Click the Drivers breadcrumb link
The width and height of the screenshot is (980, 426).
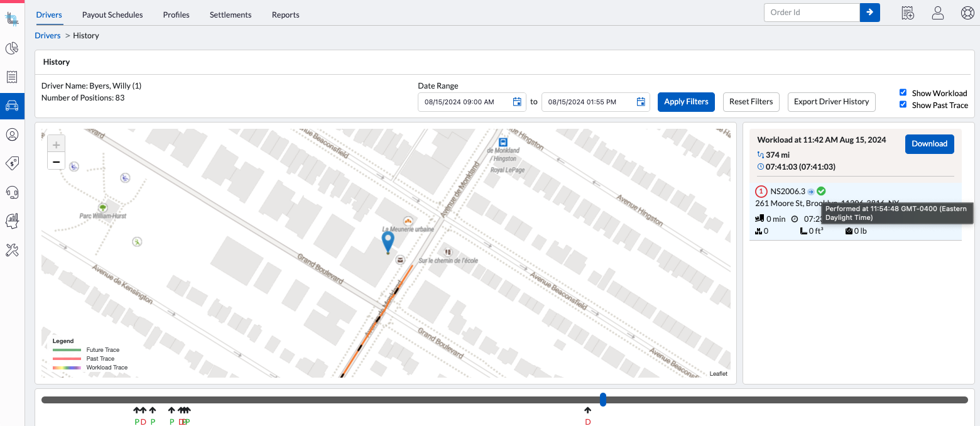point(48,36)
